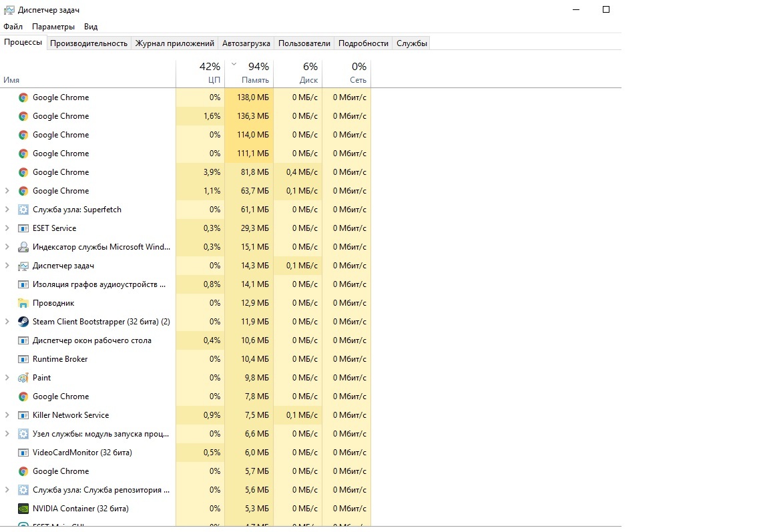
Task: Expand the Killer Network Service entry
Action: click(7, 415)
